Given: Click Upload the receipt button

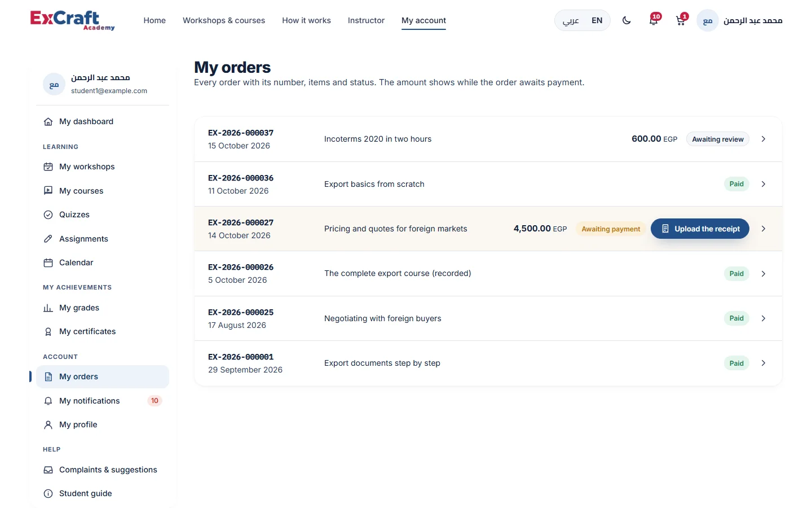Looking at the screenshot, I should pos(700,229).
